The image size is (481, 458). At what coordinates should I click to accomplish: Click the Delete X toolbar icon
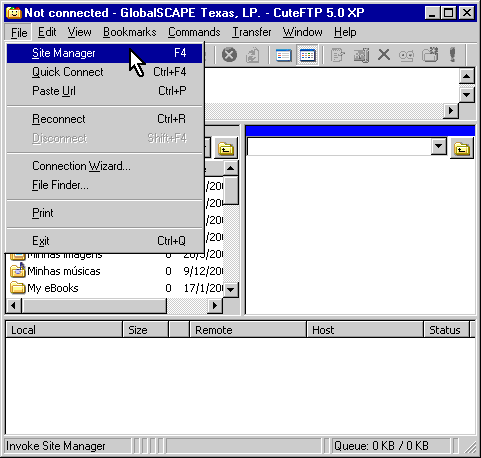coord(384,54)
